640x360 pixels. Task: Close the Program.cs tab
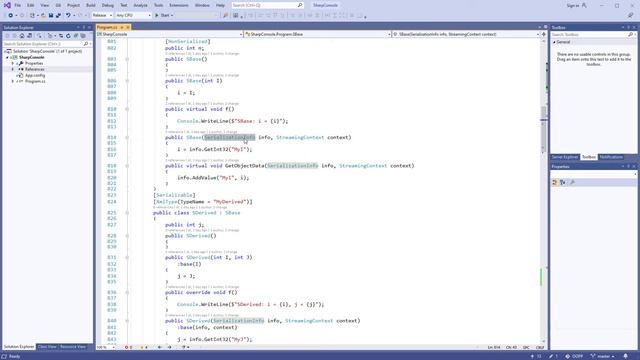click(127, 27)
